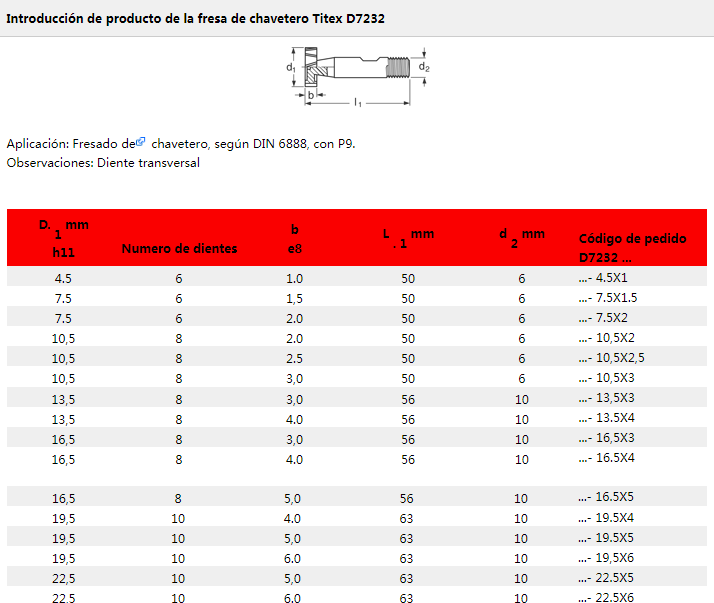Select order code '...- 19.5X5'

point(606,538)
